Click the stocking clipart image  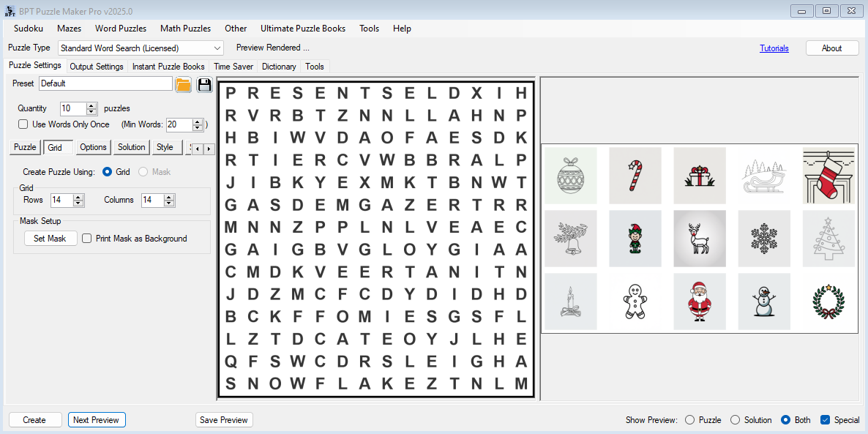[x=828, y=176]
